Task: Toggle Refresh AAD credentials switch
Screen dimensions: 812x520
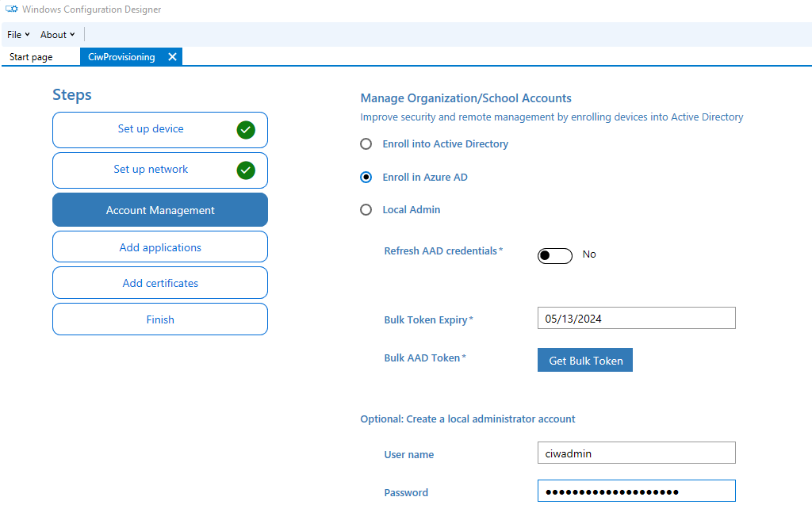Action: pyautogui.click(x=554, y=255)
